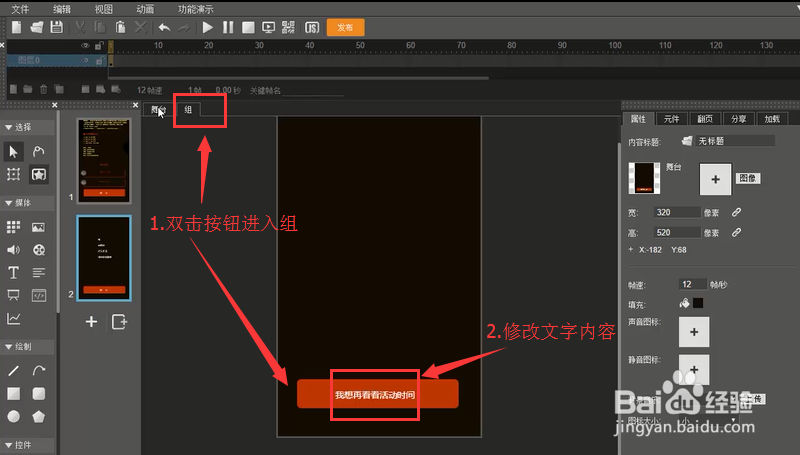Toggle visibility eye of 图层0 layer

point(85,60)
